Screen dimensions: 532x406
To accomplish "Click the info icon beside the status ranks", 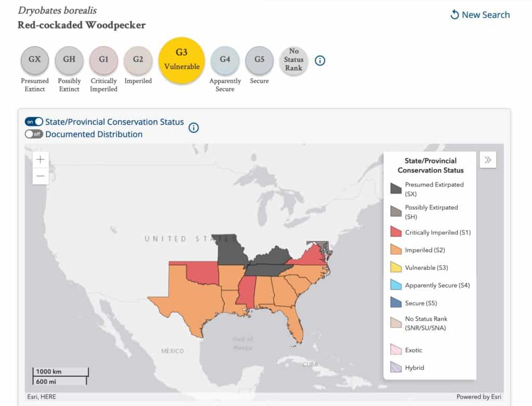I will 320,61.
